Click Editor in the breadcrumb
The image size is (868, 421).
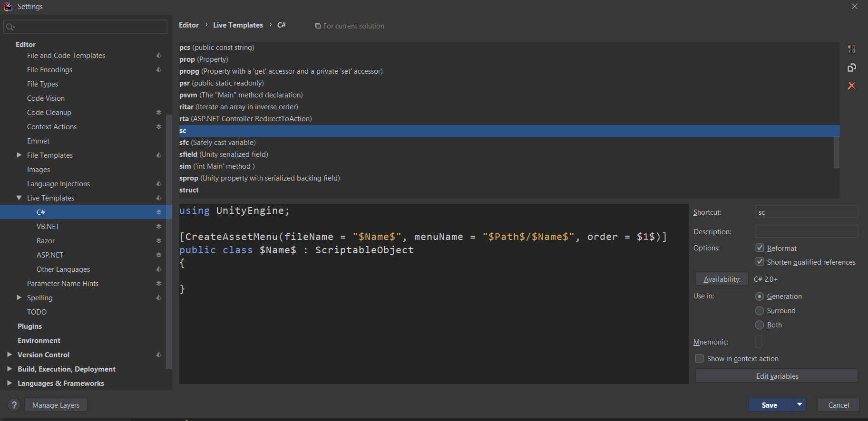(189, 25)
